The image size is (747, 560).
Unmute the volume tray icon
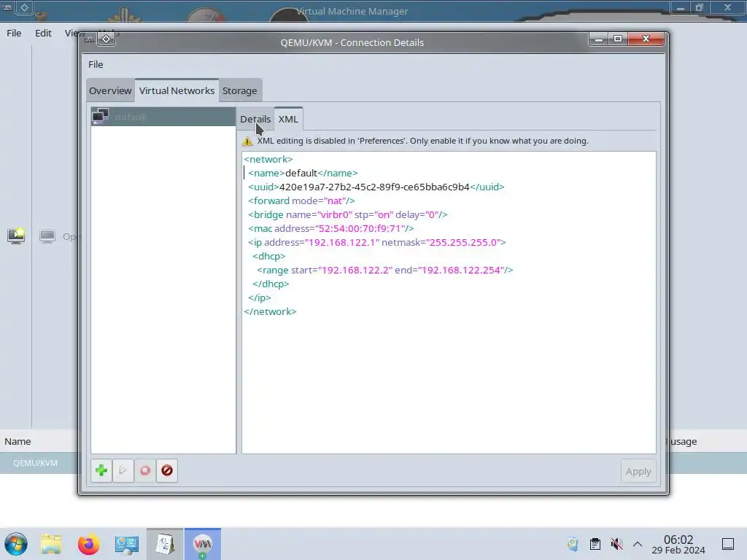[616, 544]
